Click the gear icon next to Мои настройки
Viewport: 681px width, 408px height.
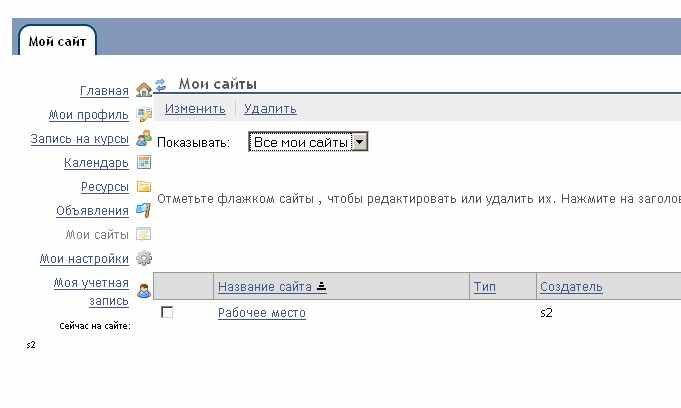pos(143,259)
